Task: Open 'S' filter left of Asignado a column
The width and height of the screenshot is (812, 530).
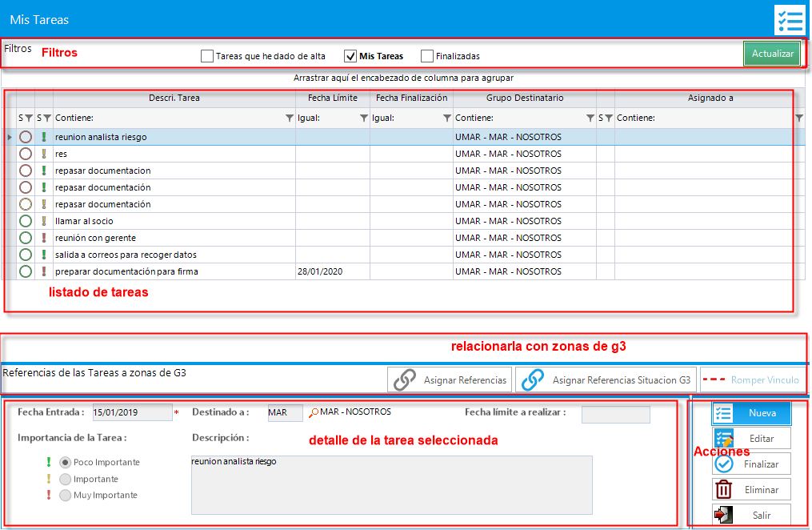Action: click(x=609, y=118)
